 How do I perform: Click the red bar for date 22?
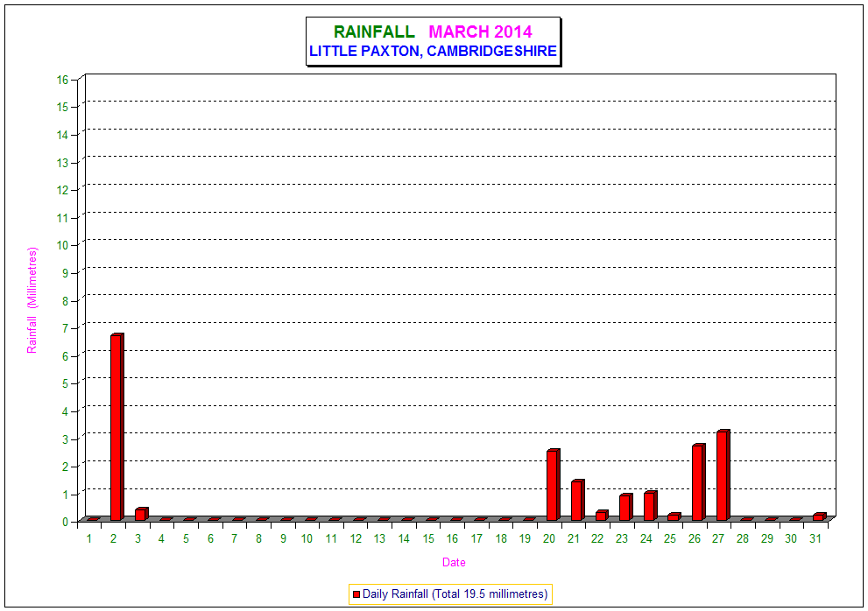602,516
